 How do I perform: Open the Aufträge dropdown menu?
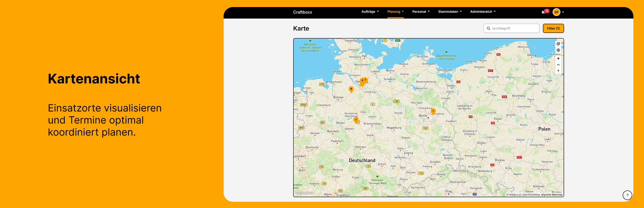[370, 11]
